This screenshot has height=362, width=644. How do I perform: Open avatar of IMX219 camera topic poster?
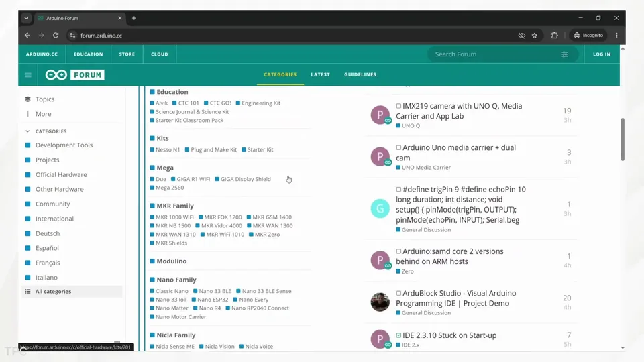pyautogui.click(x=380, y=115)
